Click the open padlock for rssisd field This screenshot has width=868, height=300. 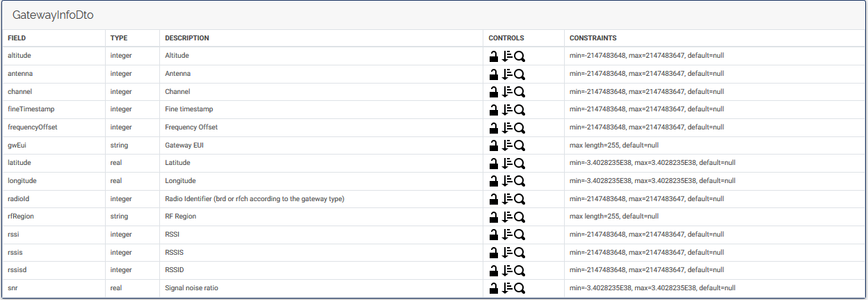click(494, 270)
